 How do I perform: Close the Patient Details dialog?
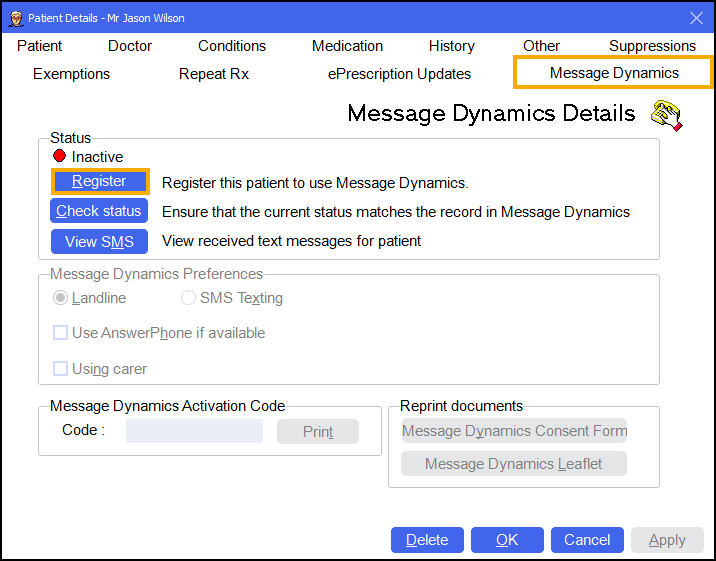tap(697, 18)
